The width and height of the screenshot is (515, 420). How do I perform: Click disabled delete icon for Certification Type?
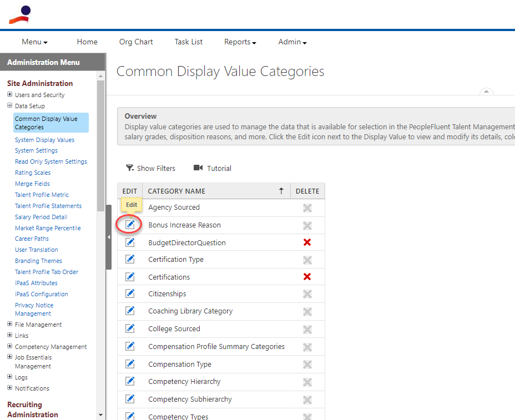[307, 260]
